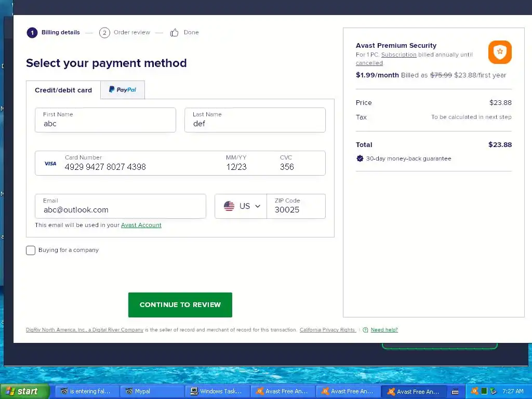
Task: Click the First Name input field
Action: pyautogui.click(x=105, y=120)
